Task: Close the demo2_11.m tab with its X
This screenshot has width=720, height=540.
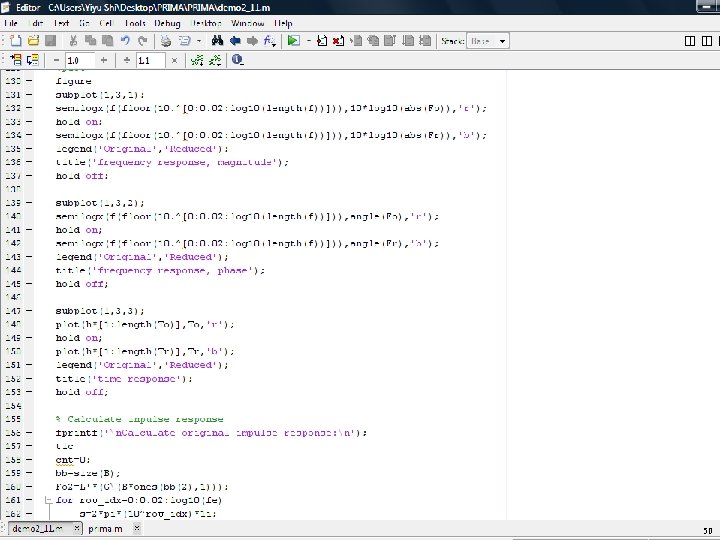Action: point(77,529)
